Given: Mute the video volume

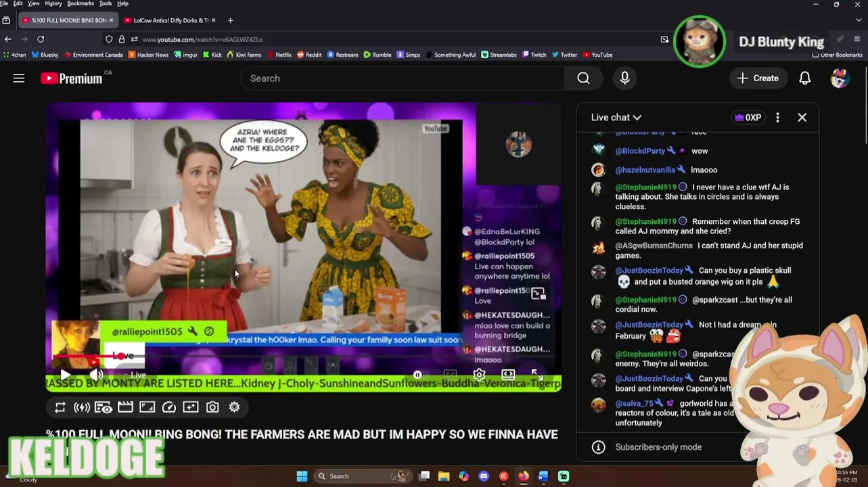Looking at the screenshot, I should point(96,375).
